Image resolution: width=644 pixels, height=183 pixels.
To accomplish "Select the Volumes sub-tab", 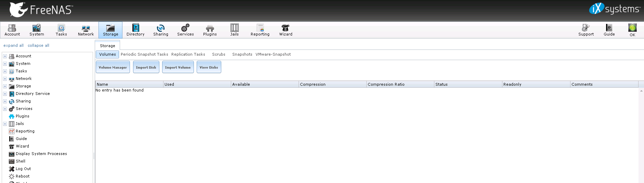I will tap(107, 54).
